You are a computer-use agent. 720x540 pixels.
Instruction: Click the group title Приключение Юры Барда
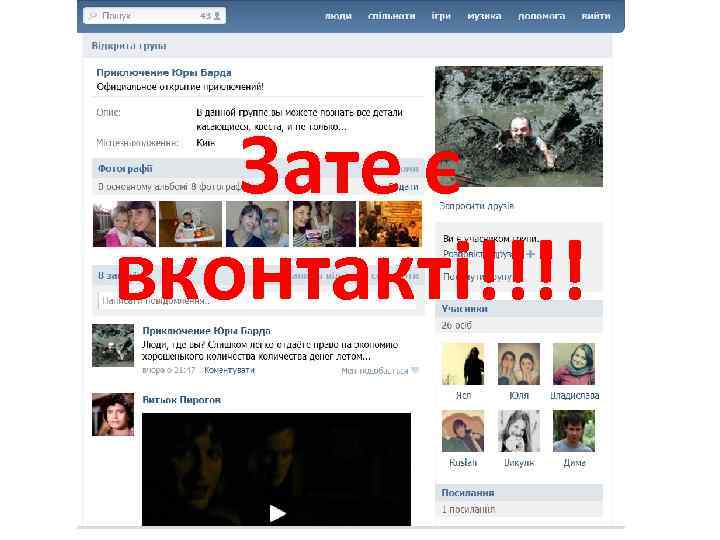pyautogui.click(x=164, y=73)
